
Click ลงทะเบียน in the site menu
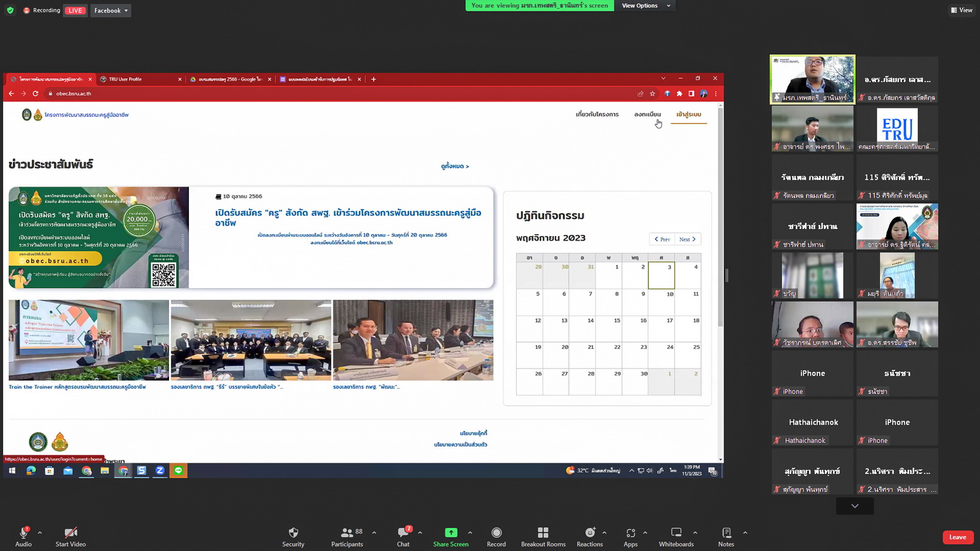(x=648, y=115)
